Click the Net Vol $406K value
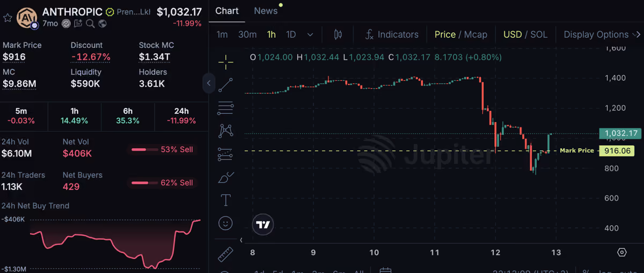 coord(77,154)
